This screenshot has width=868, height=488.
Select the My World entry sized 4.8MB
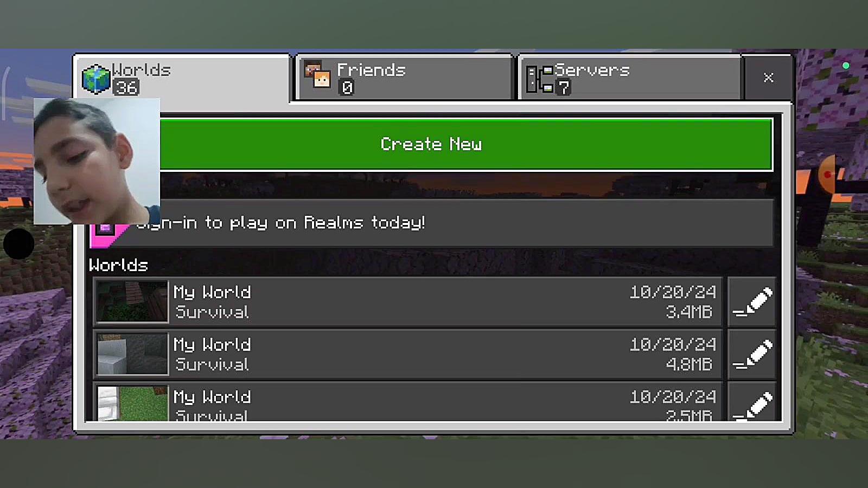pyautogui.click(x=407, y=354)
